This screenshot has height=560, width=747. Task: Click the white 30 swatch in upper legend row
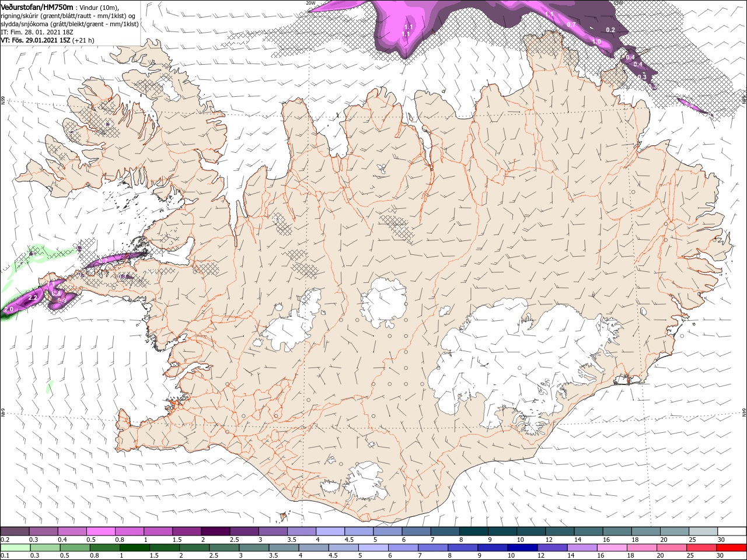(x=731, y=531)
